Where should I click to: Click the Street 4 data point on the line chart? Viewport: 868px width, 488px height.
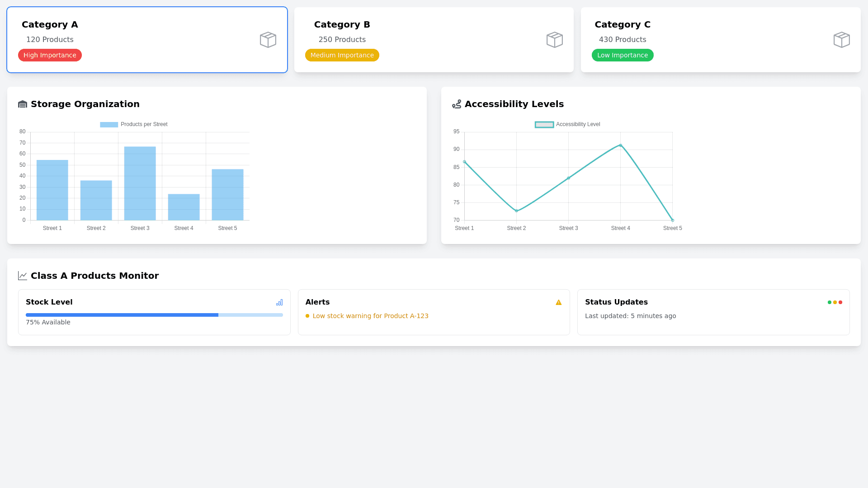620,145
